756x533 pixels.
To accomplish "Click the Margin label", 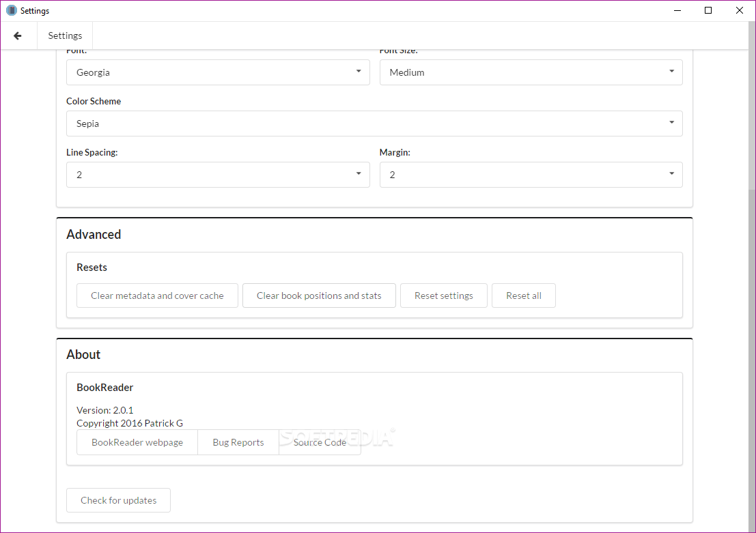I will tap(395, 152).
